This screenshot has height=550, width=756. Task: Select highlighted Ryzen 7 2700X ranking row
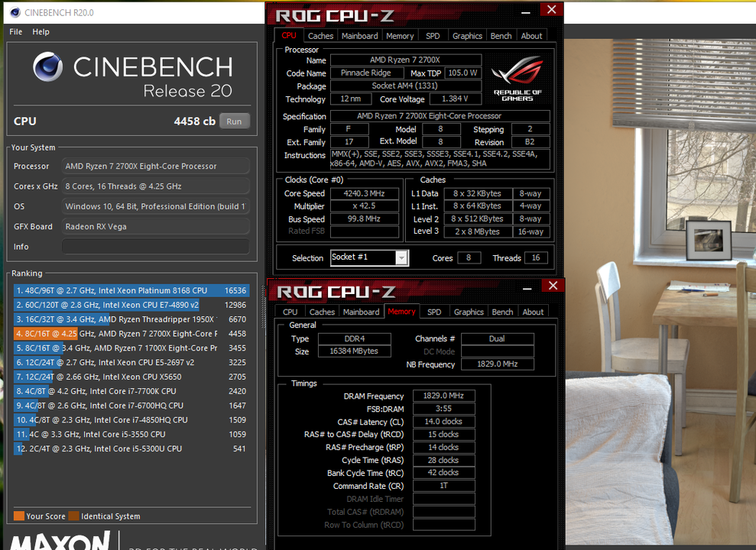(x=131, y=334)
